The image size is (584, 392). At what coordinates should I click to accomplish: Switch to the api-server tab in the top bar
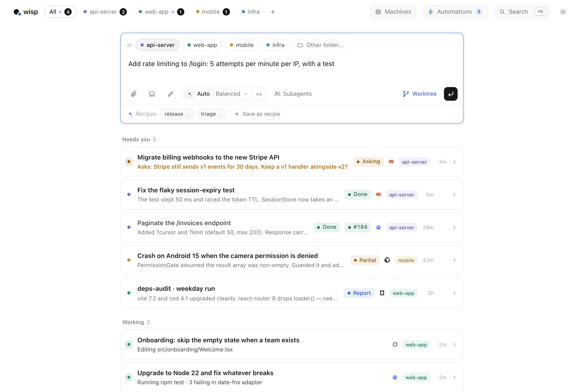click(105, 12)
